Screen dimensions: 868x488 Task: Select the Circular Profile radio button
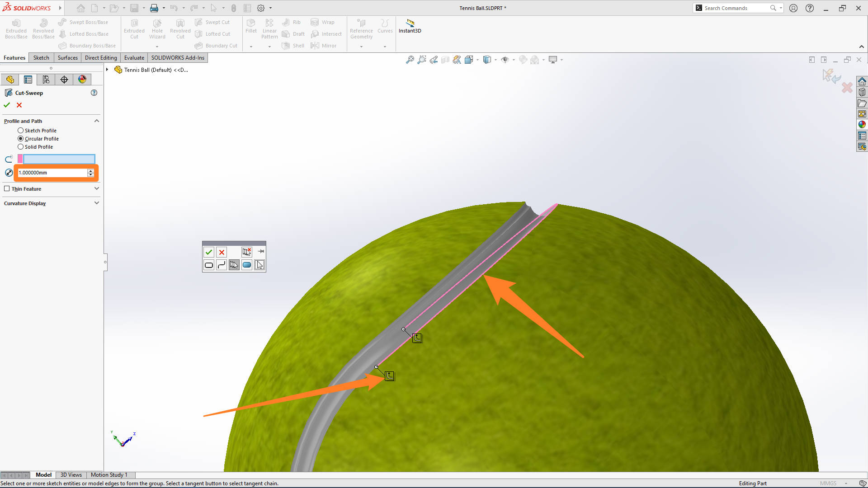click(x=20, y=139)
